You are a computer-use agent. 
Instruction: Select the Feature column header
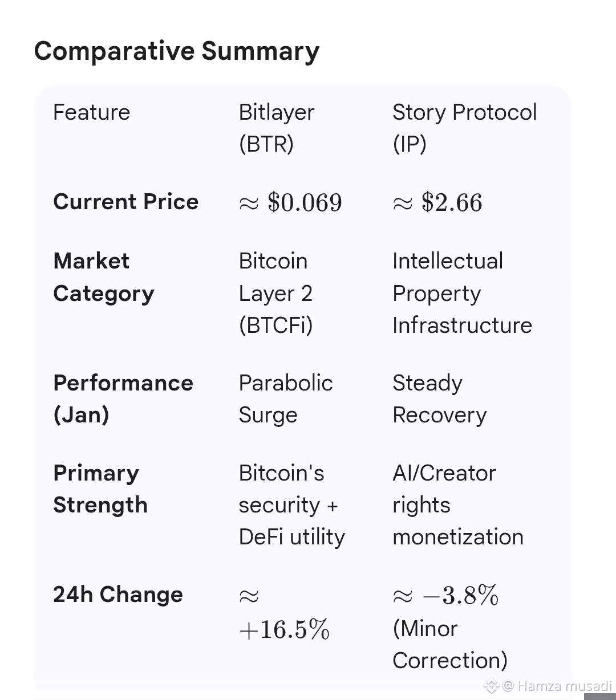point(91,112)
